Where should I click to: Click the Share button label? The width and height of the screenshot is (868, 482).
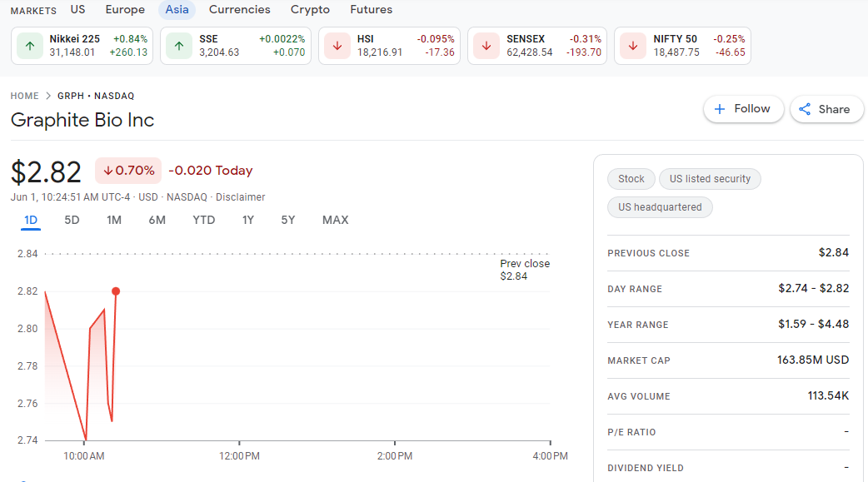click(x=834, y=109)
